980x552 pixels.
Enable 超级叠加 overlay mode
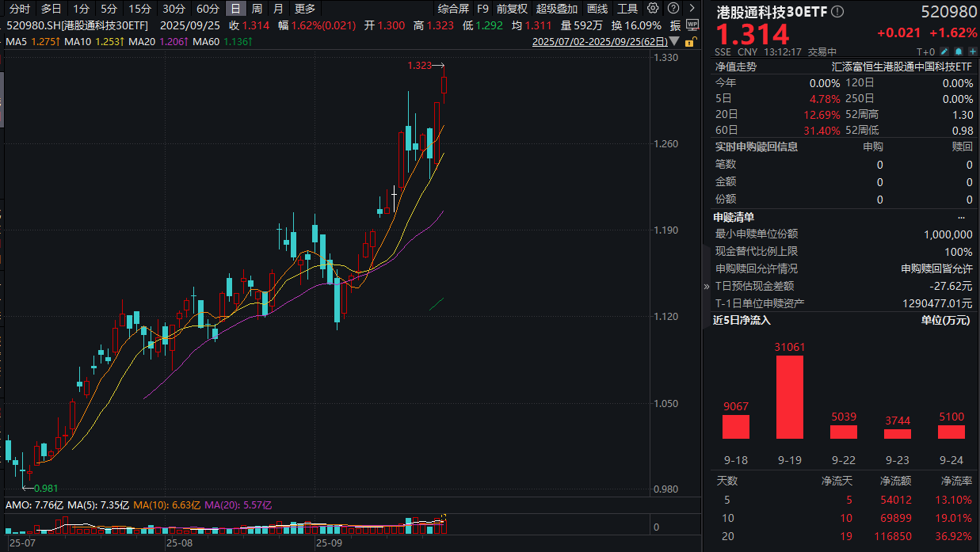pyautogui.click(x=556, y=9)
